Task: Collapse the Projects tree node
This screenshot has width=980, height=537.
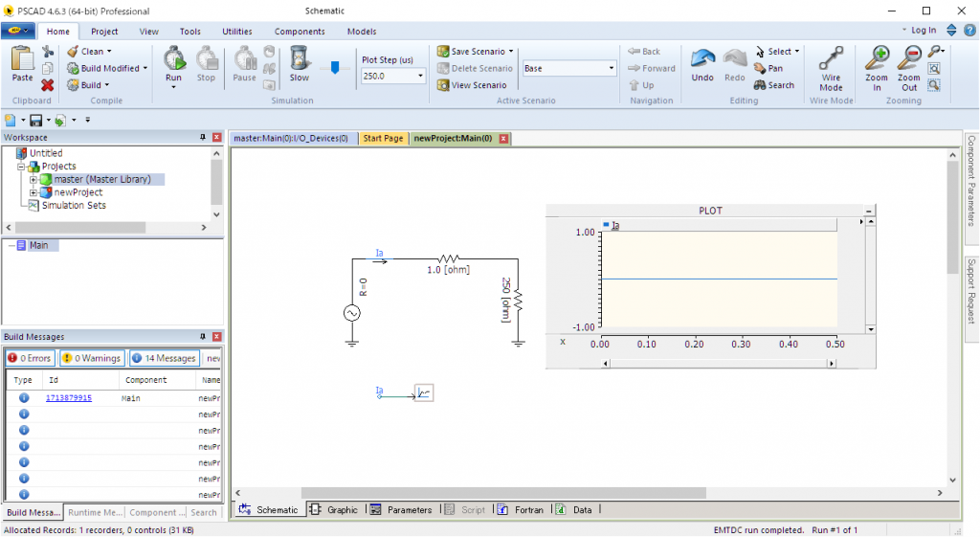Action: (x=21, y=167)
